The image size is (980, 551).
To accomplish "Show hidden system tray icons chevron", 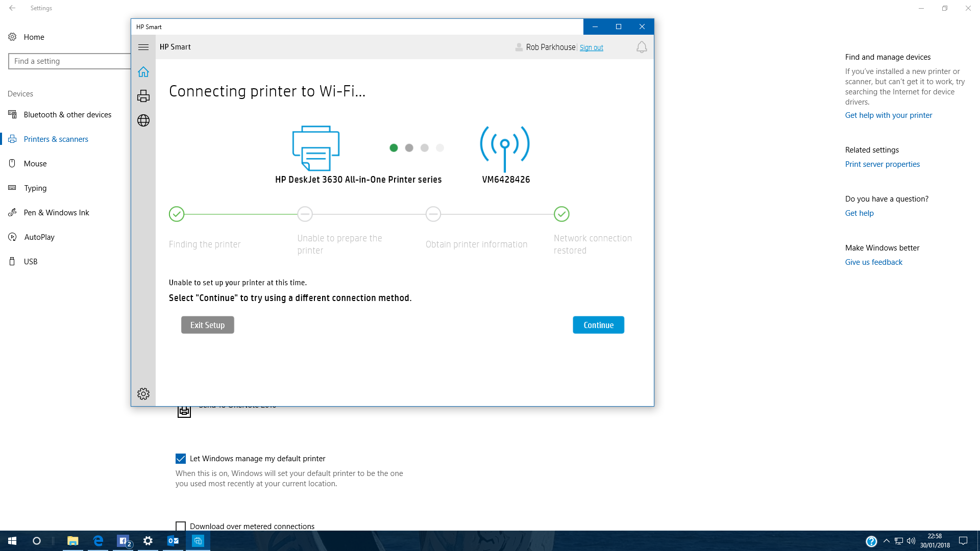I will click(x=887, y=541).
